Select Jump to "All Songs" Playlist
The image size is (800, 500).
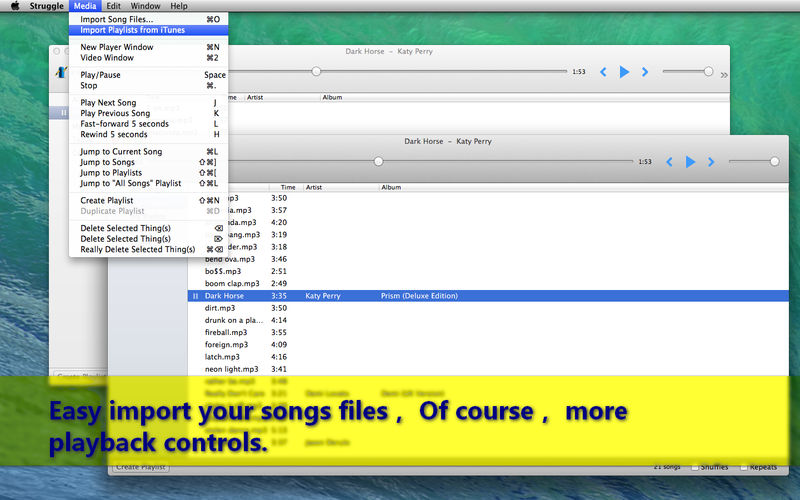pos(148,184)
